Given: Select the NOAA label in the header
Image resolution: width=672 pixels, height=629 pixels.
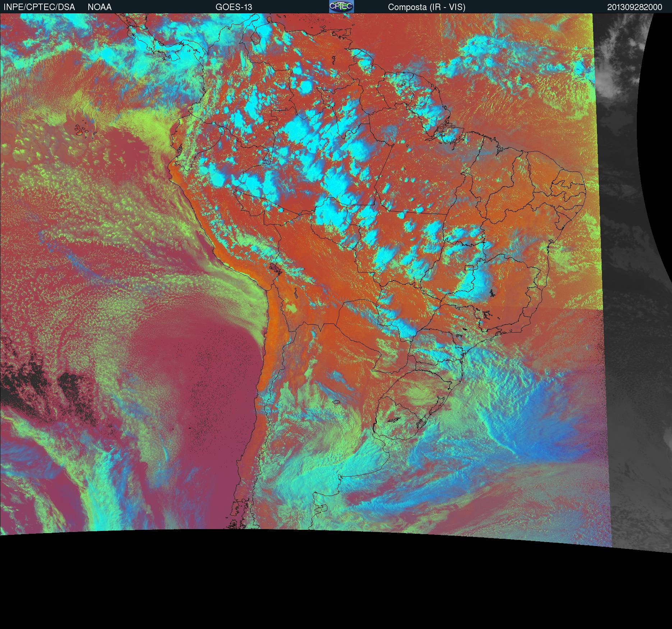Looking at the screenshot, I should [x=100, y=7].
